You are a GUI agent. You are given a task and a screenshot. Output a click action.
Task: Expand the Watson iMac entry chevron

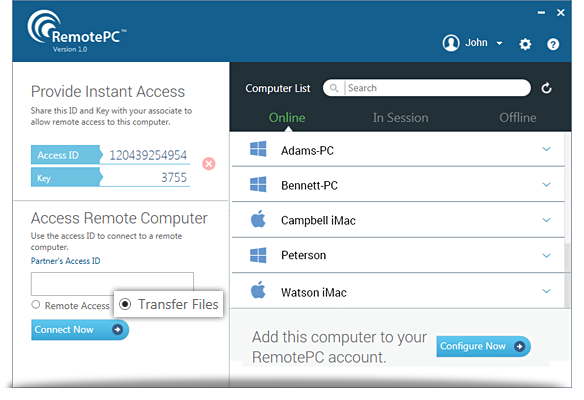pos(546,291)
